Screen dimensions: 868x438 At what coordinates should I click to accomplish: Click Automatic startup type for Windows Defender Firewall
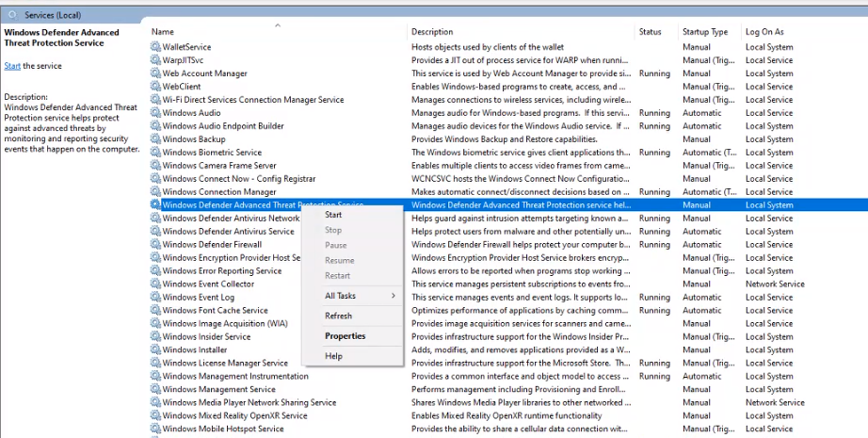(702, 245)
